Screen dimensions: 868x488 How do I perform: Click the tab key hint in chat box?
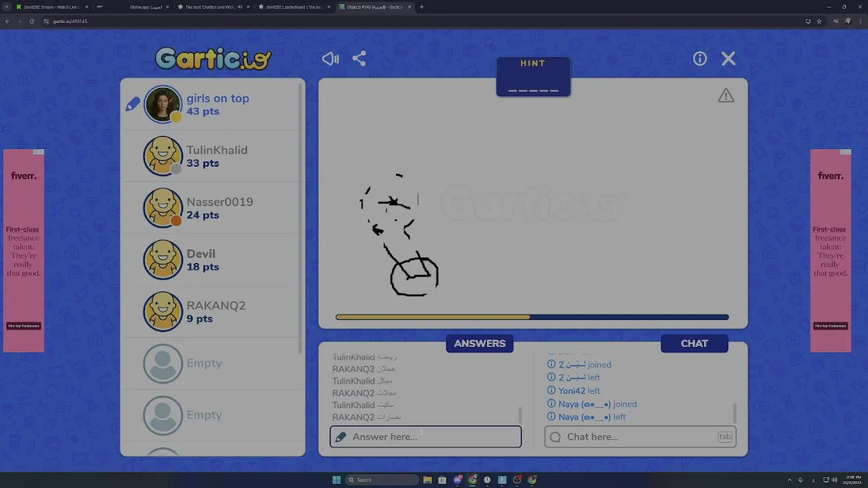725,436
